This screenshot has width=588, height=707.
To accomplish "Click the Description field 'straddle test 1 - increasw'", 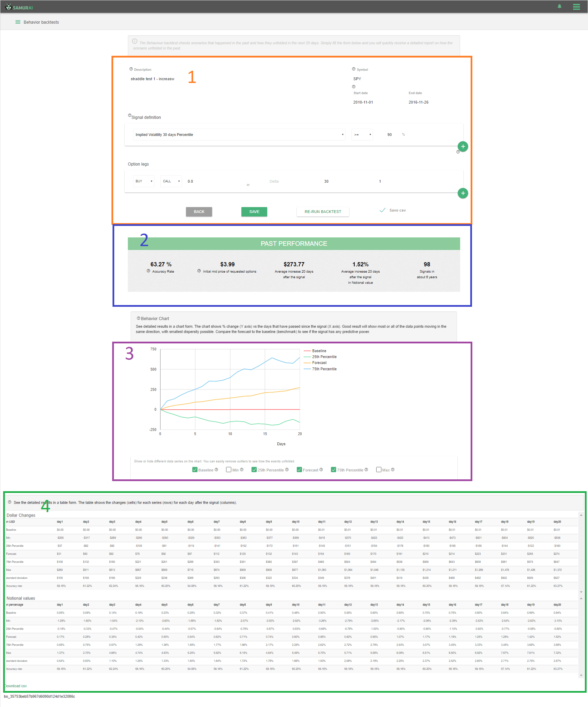I will coord(153,79).
